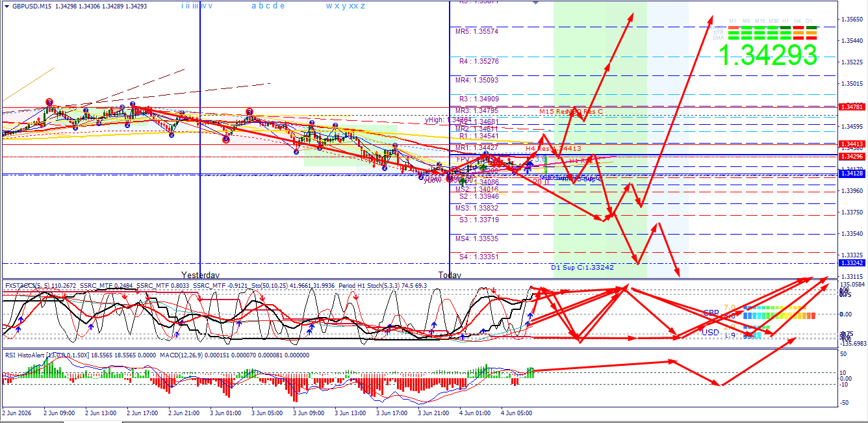Image resolution: width=868 pixels, height=423 pixels.
Task: Select the MR4: 1.35093 pivot label
Action: point(477,81)
